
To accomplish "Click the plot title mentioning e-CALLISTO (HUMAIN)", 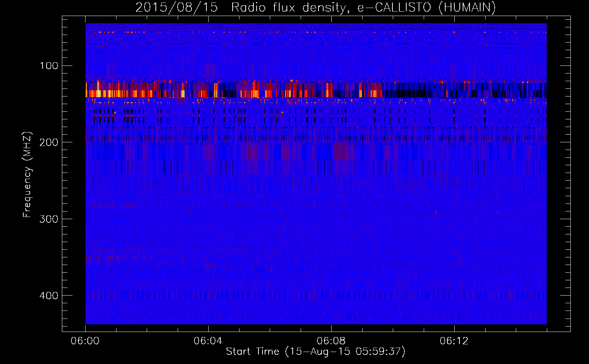I will [316, 8].
